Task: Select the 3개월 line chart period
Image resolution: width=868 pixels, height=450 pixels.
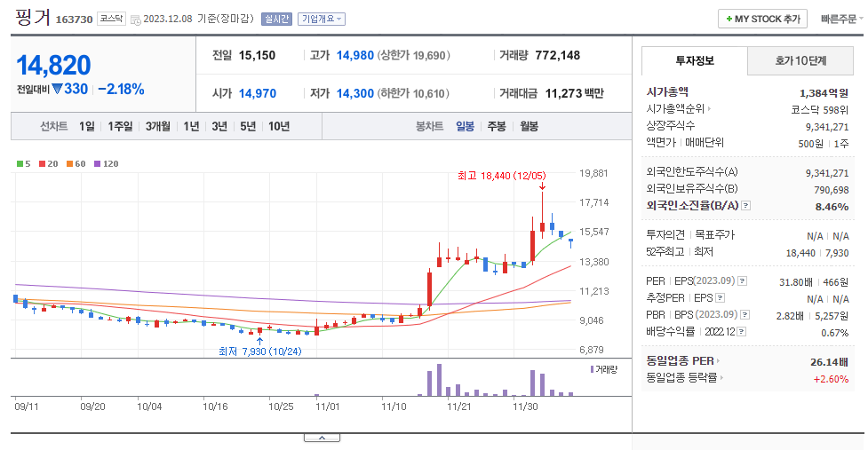Action: [x=158, y=127]
